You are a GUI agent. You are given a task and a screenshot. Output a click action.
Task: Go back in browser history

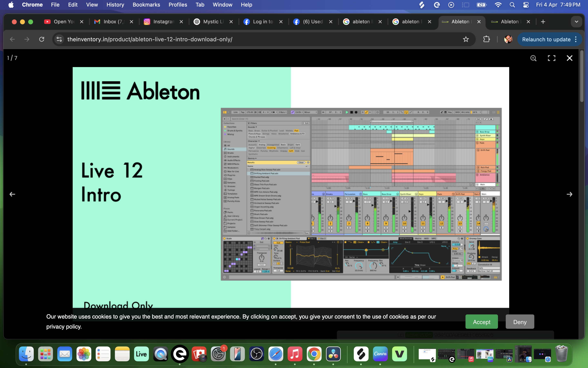12,39
